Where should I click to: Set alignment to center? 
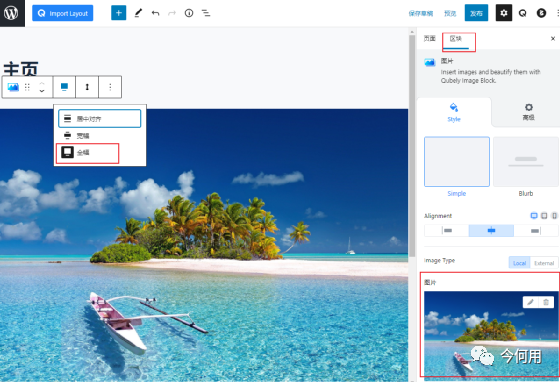[x=491, y=231]
